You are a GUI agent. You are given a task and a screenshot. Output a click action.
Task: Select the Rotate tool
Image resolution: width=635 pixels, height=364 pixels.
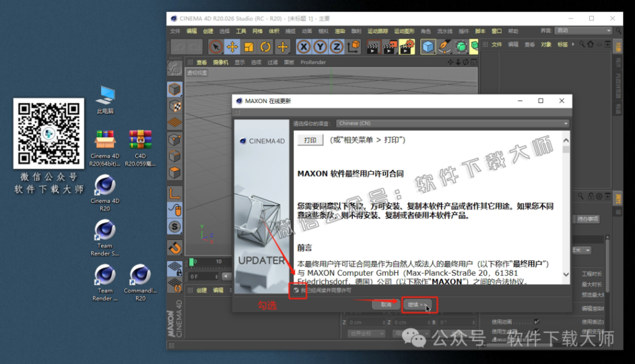coord(267,46)
